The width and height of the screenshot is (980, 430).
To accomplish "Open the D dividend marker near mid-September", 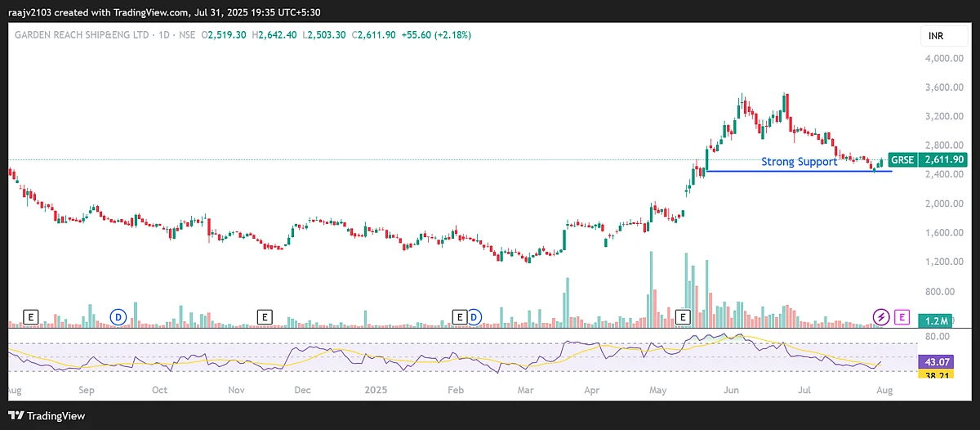I will coord(118,316).
